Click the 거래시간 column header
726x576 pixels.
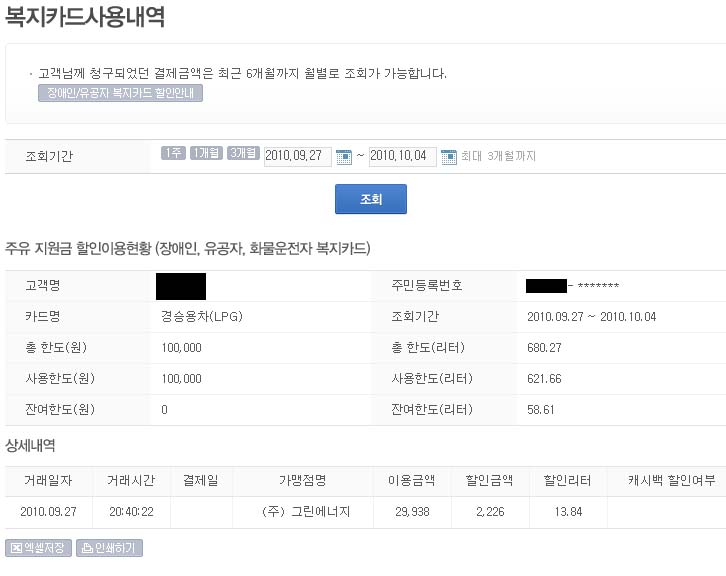click(131, 481)
